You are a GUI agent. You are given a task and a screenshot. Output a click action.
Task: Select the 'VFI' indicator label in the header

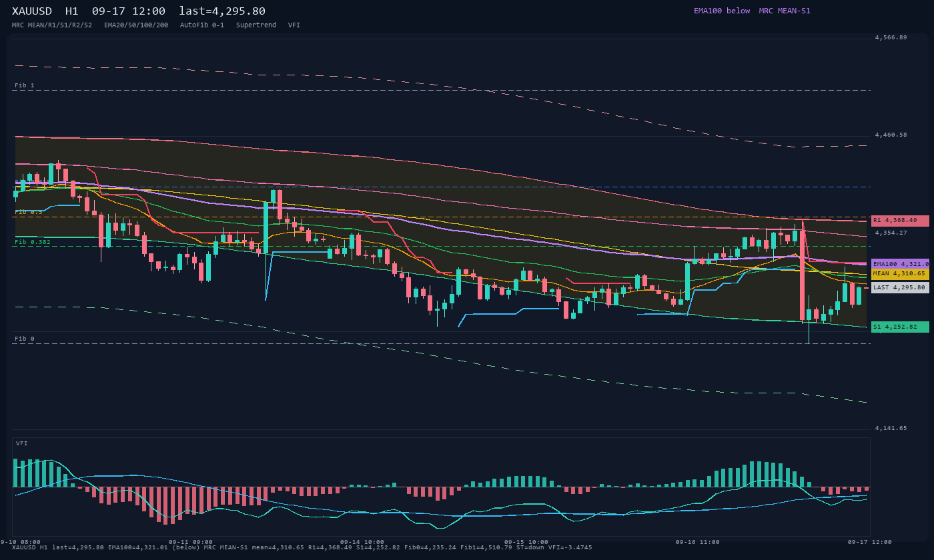point(294,25)
